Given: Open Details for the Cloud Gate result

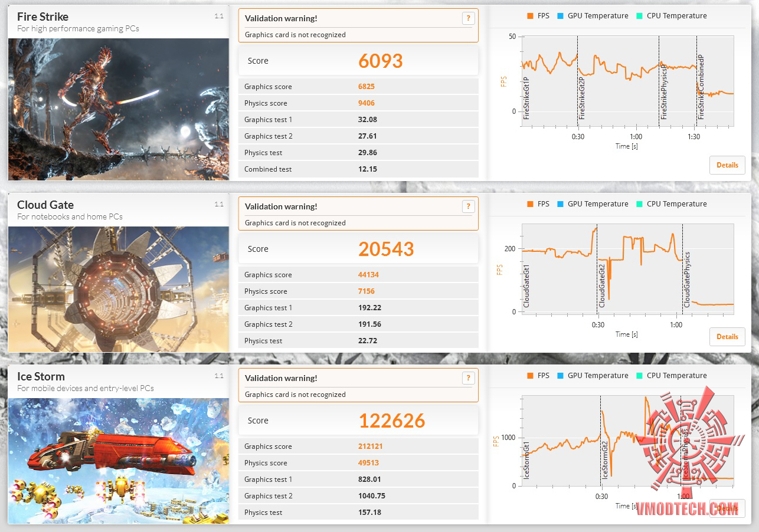Looking at the screenshot, I should pyautogui.click(x=727, y=337).
